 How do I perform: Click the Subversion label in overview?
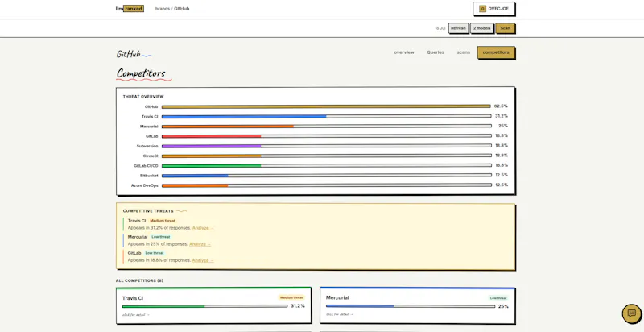click(x=147, y=146)
